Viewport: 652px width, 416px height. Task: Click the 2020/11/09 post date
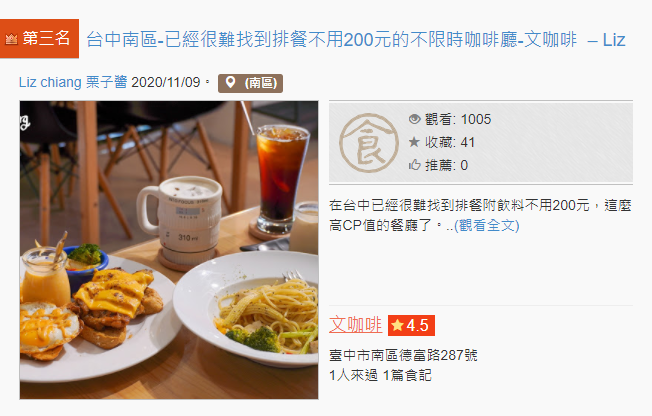[x=166, y=82]
